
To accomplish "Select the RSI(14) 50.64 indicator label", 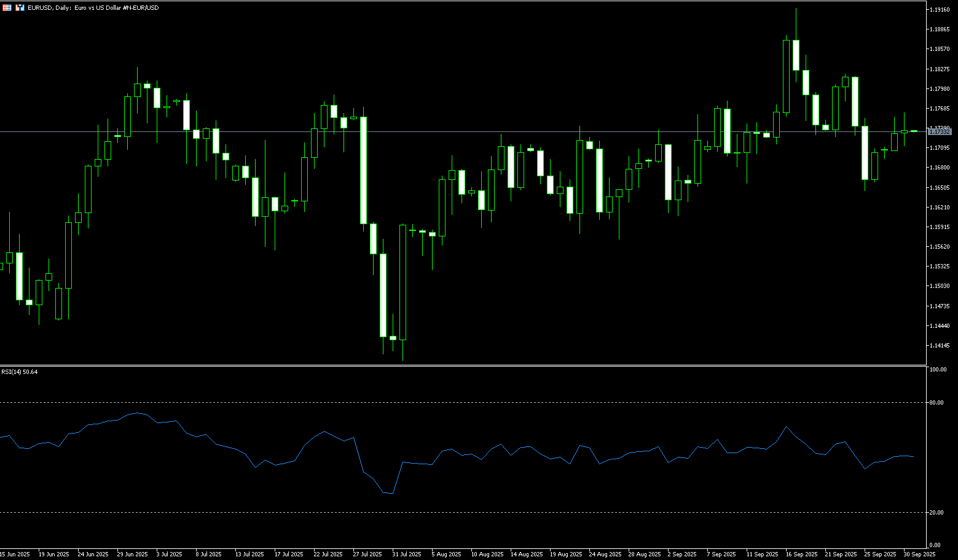I will point(19,372).
